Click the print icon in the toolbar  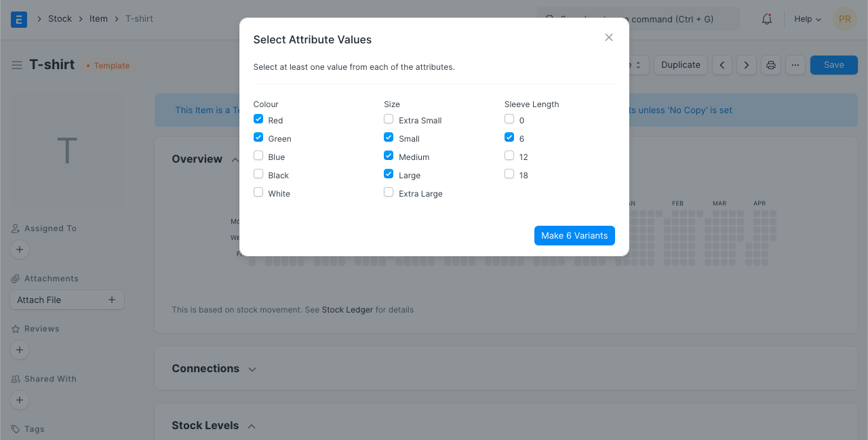(770, 64)
